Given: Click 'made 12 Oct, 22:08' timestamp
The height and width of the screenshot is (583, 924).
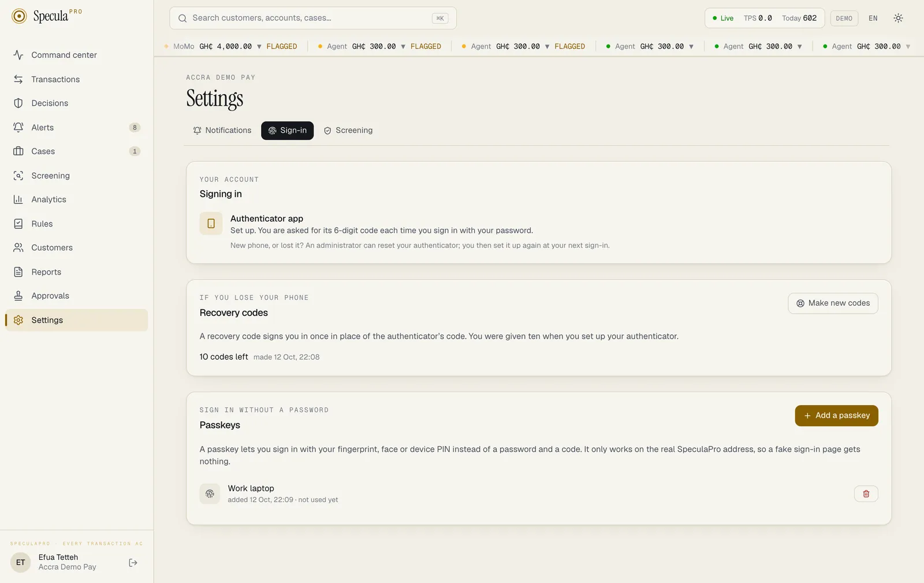Looking at the screenshot, I should coord(286,357).
